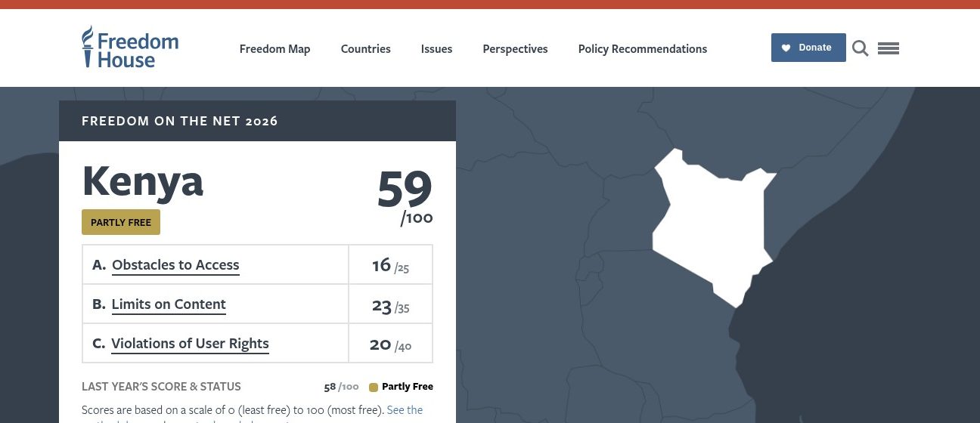Open the Countries menu item

pos(366,49)
